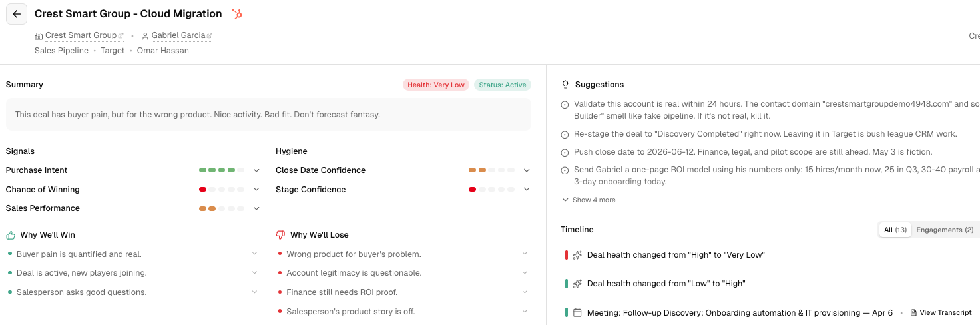Screen dimensions: 980x325
Task: Click sparkle icon on 'High to Very Low' event
Action: pos(577,255)
